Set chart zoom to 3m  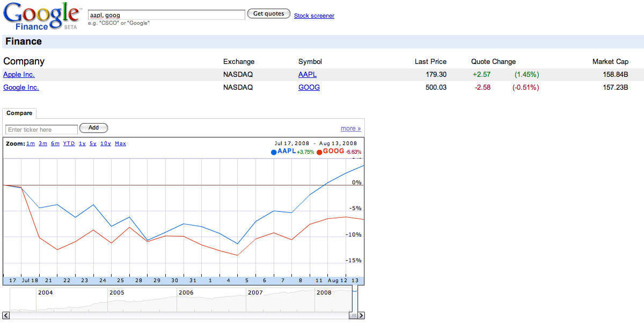click(43, 144)
